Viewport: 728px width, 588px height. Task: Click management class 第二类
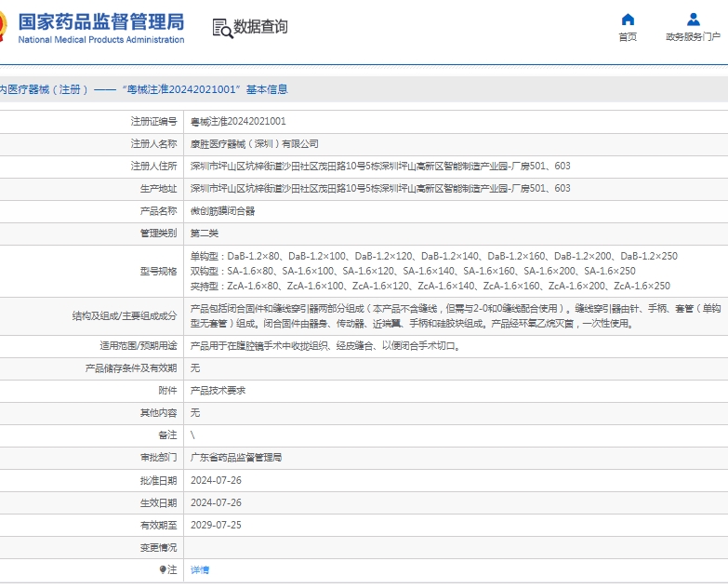[205, 234]
